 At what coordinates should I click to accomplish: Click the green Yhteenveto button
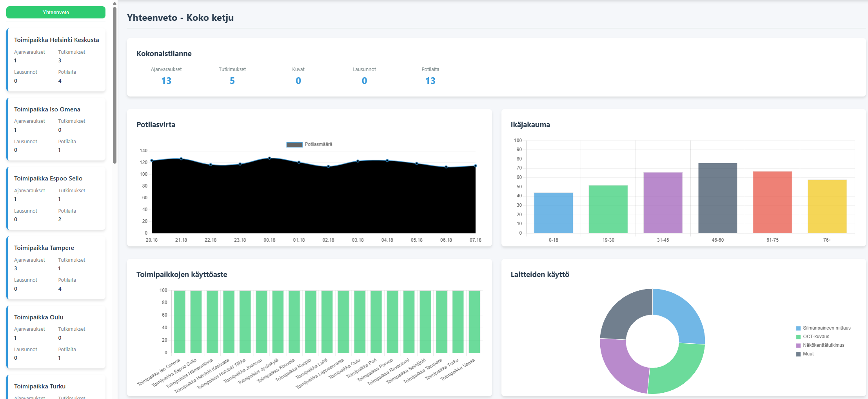click(56, 12)
